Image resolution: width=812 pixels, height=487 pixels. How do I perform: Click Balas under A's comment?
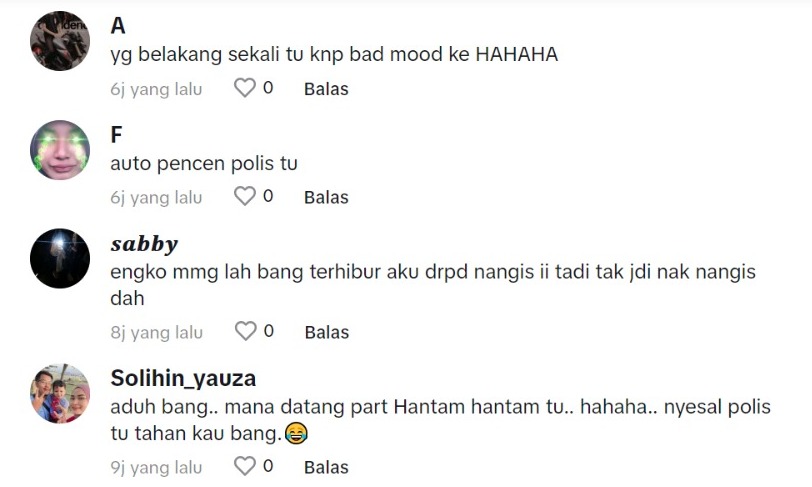pyautogui.click(x=326, y=89)
